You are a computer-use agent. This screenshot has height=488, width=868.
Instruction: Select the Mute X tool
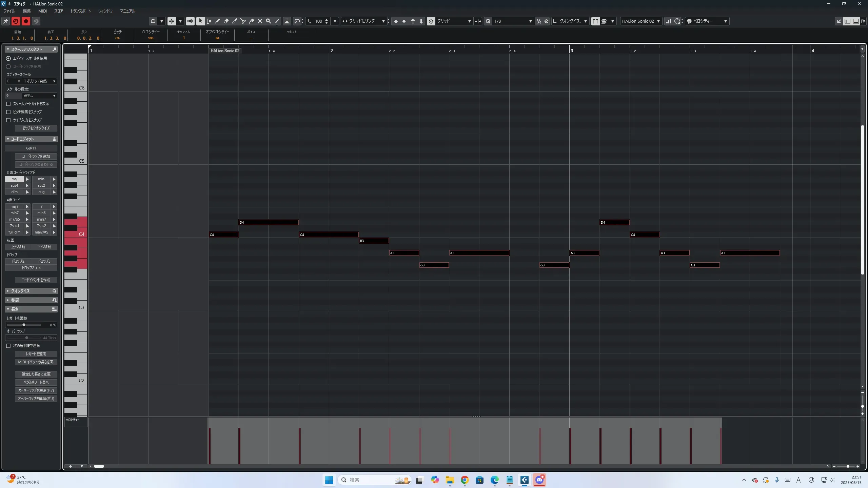(x=260, y=21)
